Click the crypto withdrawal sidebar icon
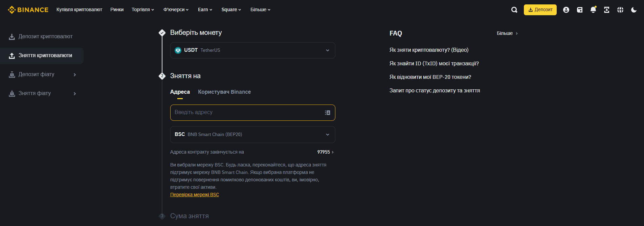The image size is (644, 226). (x=12, y=55)
